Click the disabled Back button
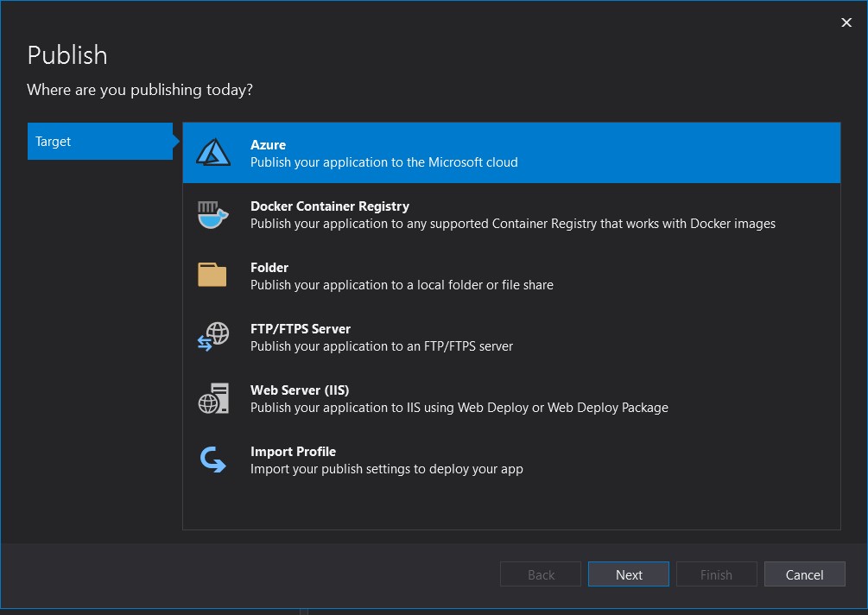The image size is (868, 615). 541,574
